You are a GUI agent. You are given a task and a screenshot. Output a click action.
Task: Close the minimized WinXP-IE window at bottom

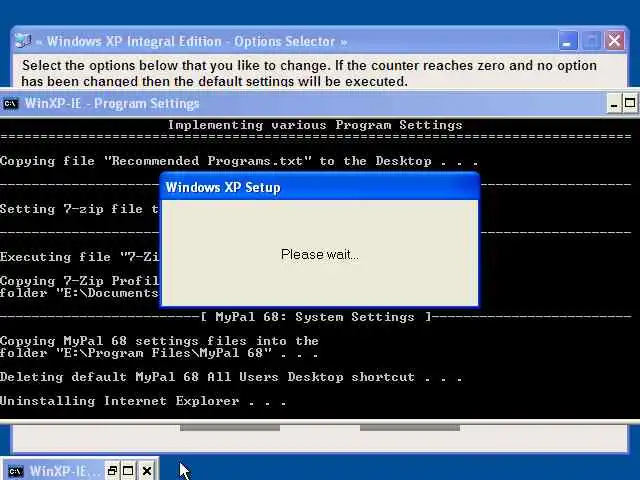click(147, 471)
